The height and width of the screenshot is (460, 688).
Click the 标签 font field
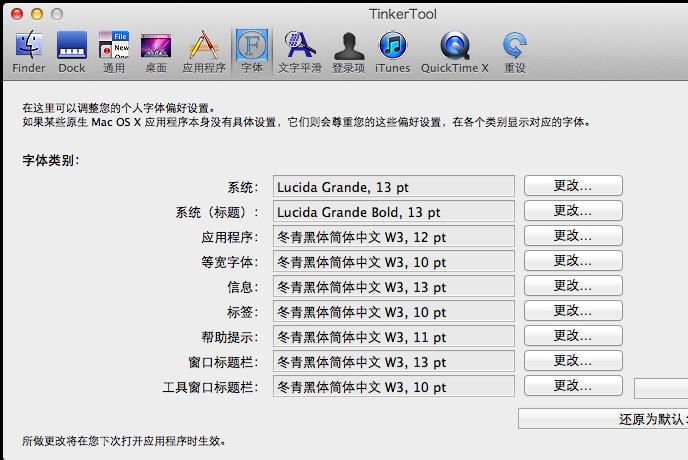pyautogui.click(x=394, y=312)
